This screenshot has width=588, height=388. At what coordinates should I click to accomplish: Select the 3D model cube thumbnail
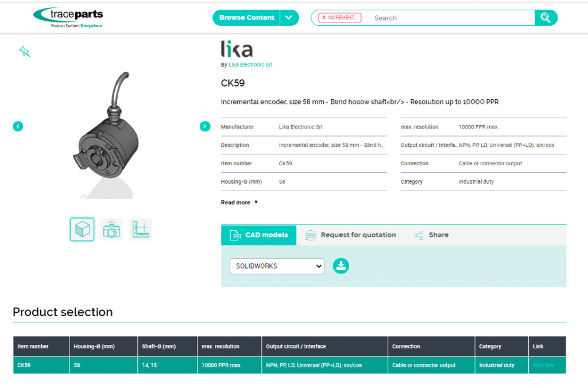(82, 229)
